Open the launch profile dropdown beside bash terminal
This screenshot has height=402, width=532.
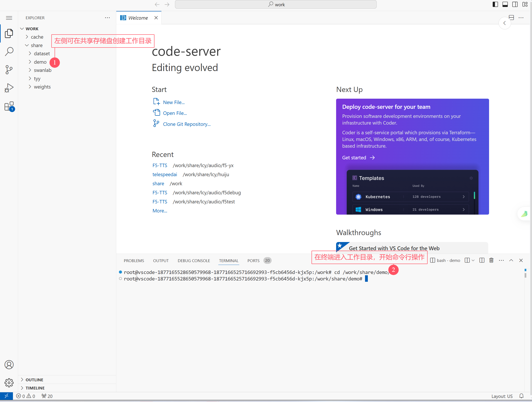[x=473, y=260]
